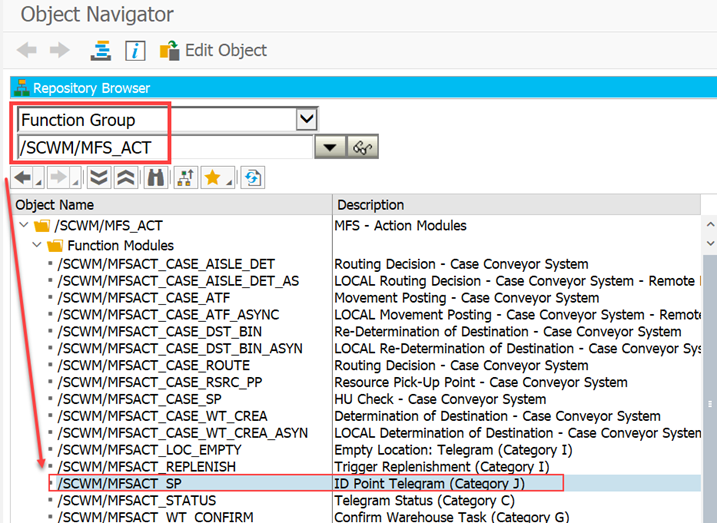Screen dimensions: 717x523
Task: Click 'Movement Posting - Case Conveyor System' description
Action: click(466, 298)
